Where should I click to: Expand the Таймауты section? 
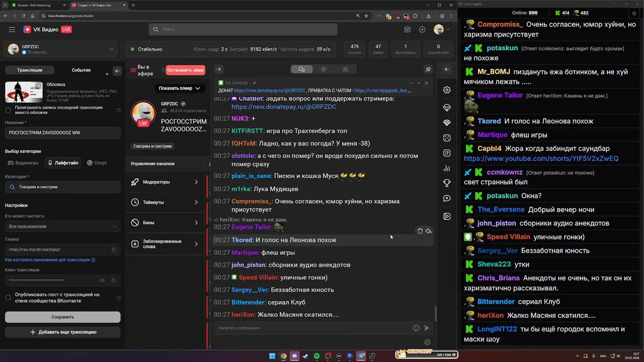(x=165, y=202)
